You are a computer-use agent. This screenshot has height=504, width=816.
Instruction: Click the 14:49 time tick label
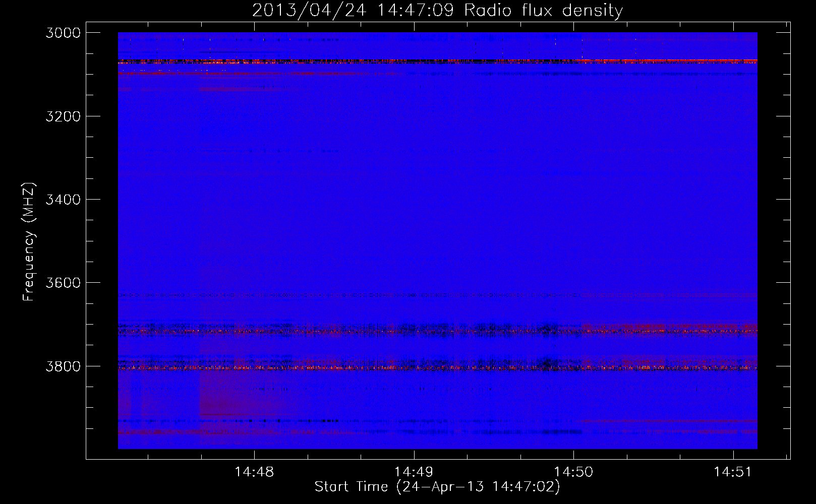(414, 472)
